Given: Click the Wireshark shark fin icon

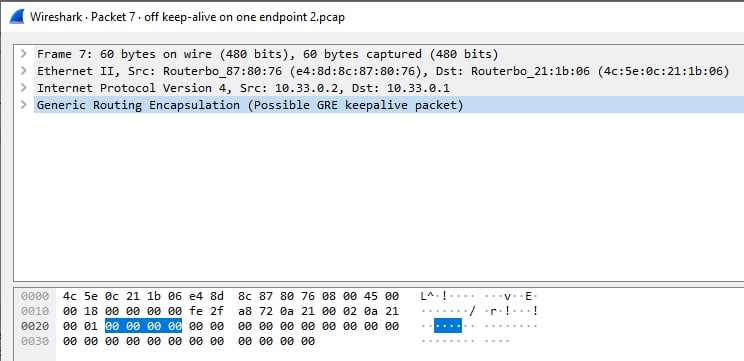Looking at the screenshot, I should click(x=17, y=17).
